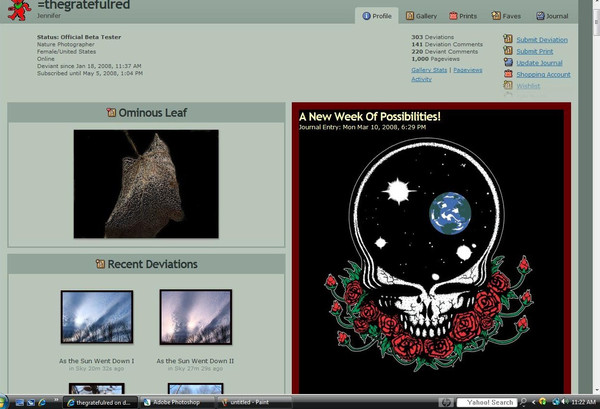Open the Ominous Leaf photo thumbnail
This screenshot has height=409, width=600.
[x=146, y=184]
